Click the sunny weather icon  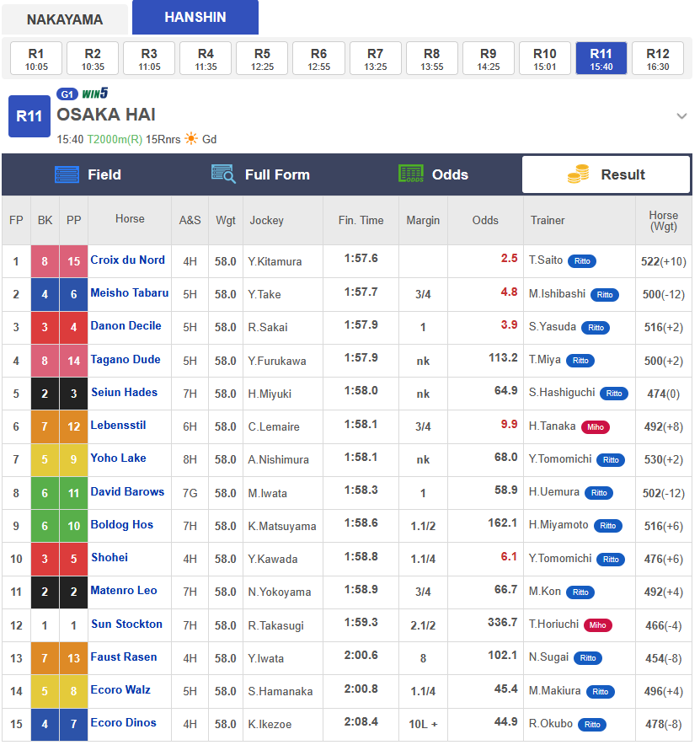(191, 139)
